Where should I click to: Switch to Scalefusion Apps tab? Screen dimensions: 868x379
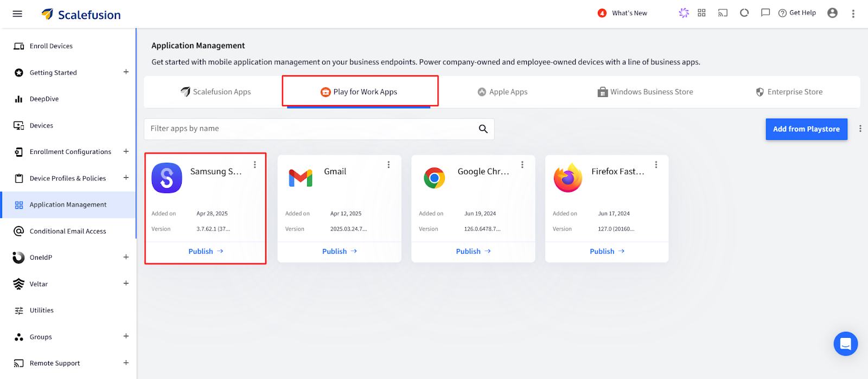point(216,92)
